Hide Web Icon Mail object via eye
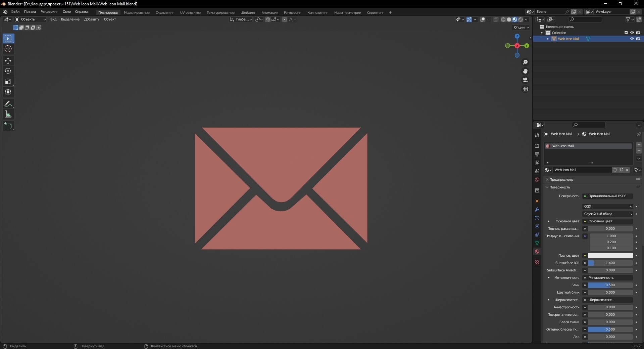The image size is (644, 349). click(x=632, y=39)
